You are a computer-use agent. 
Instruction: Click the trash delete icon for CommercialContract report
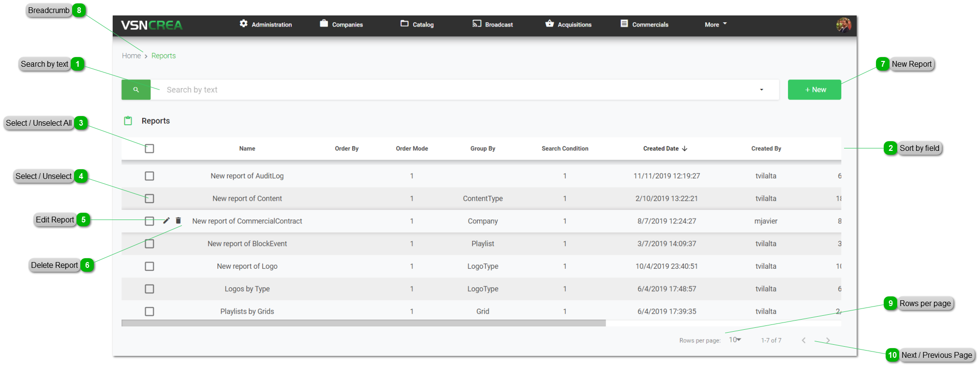[178, 220]
